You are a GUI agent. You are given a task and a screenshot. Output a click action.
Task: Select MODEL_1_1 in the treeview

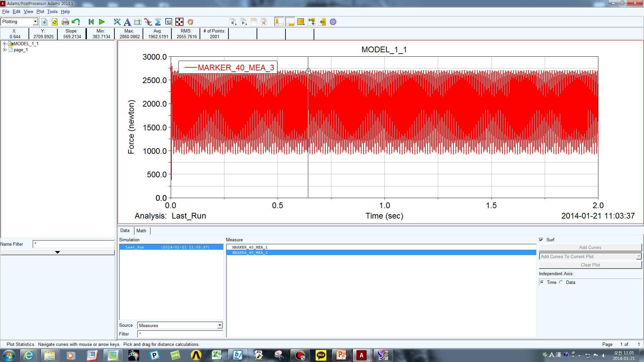[x=26, y=44]
